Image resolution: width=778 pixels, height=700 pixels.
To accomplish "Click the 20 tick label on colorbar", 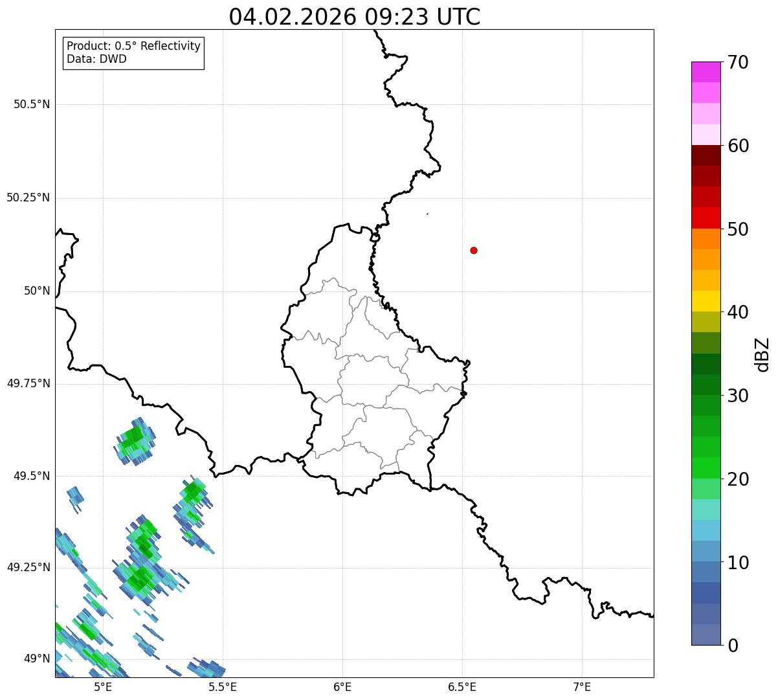I will click(x=739, y=479).
